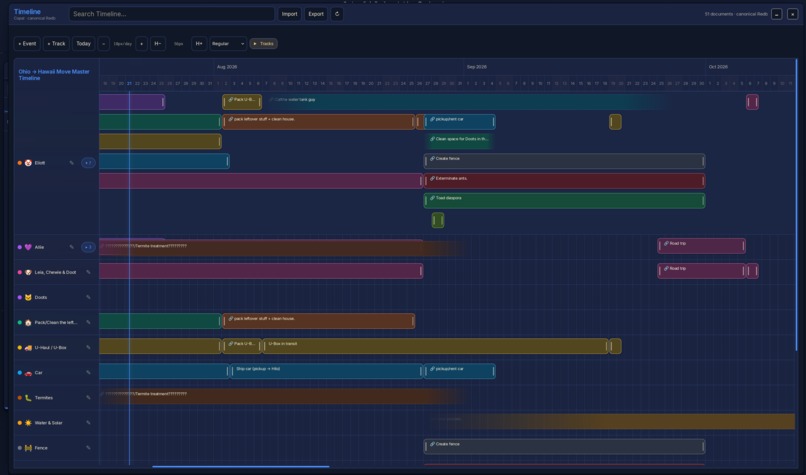Zoom out with the minus button
806x475 pixels.
[103, 44]
